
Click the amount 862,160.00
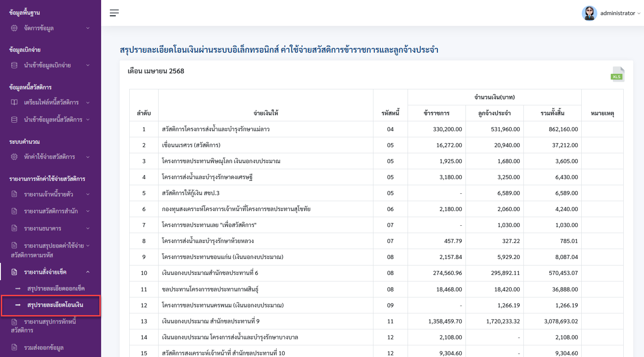click(563, 129)
